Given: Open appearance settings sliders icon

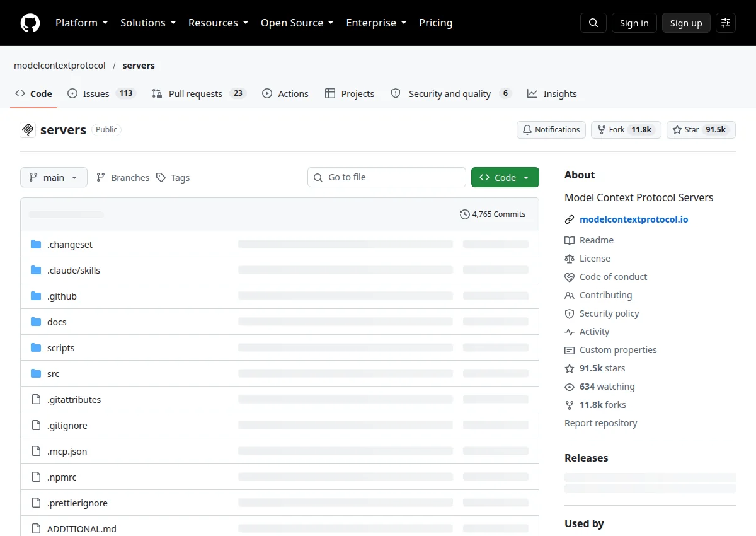Looking at the screenshot, I should (726, 23).
